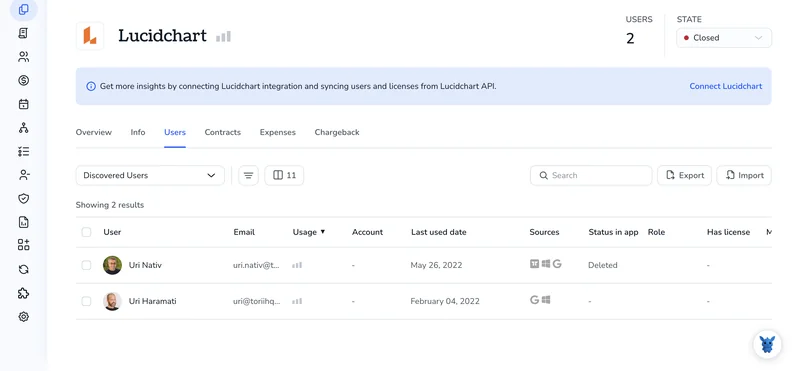The height and width of the screenshot is (371, 800).
Task: Click usage bars icon beside Lucidchart title
Action: click(x=223, y=36)
